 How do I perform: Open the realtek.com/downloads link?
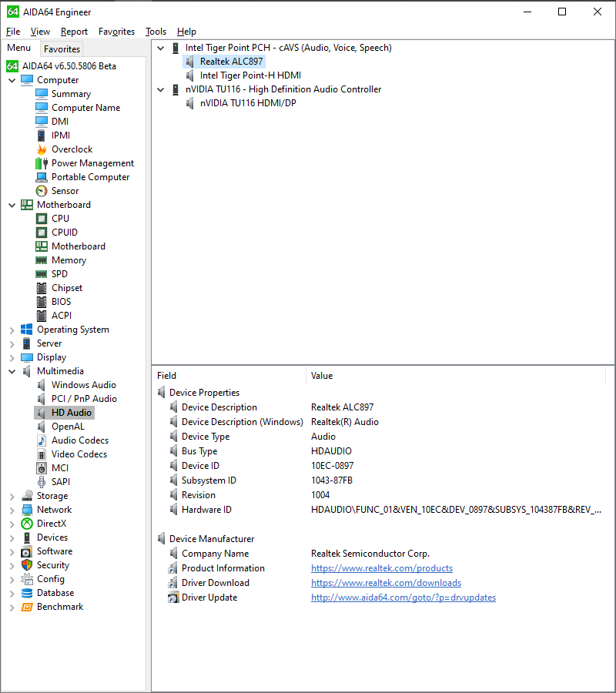(x=387, y=583)
